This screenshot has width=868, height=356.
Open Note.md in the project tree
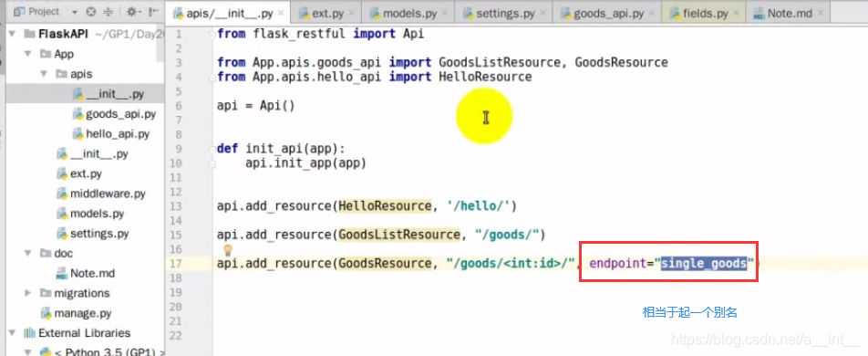click(92, 273)
